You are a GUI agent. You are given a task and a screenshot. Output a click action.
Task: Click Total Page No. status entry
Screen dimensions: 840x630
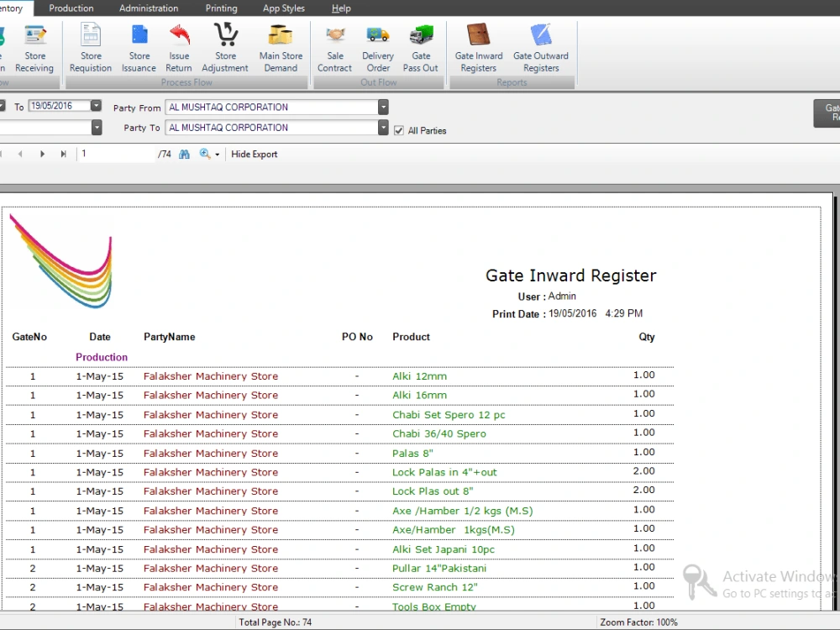pos(276,622)
